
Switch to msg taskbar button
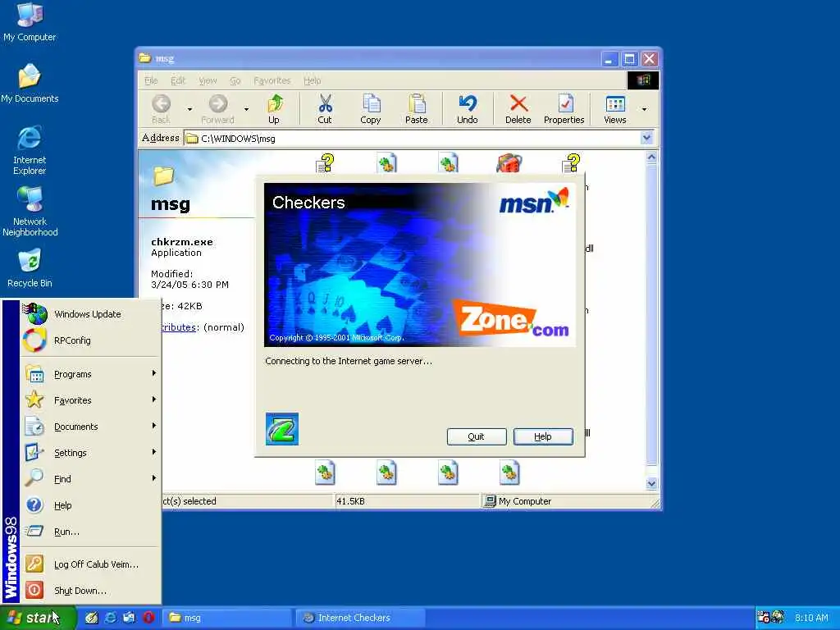[228, 618]
